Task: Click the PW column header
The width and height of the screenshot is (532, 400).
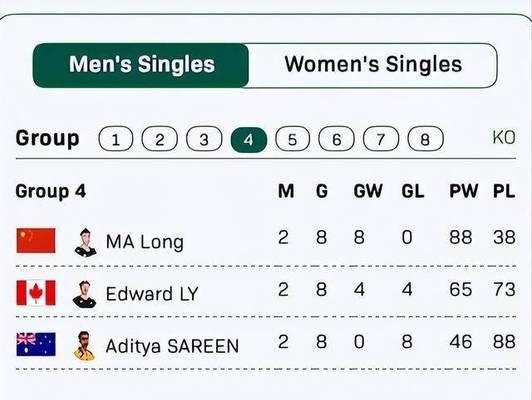Action: coord(463,191)
